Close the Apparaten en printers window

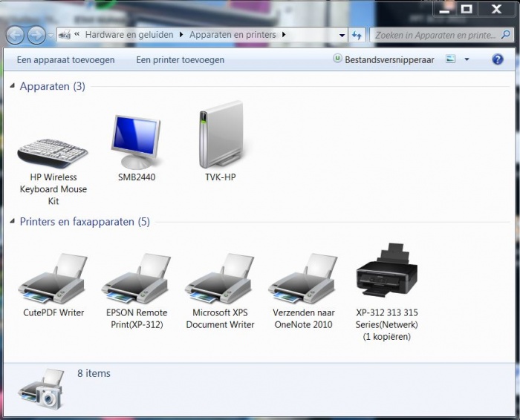[497, 9]
